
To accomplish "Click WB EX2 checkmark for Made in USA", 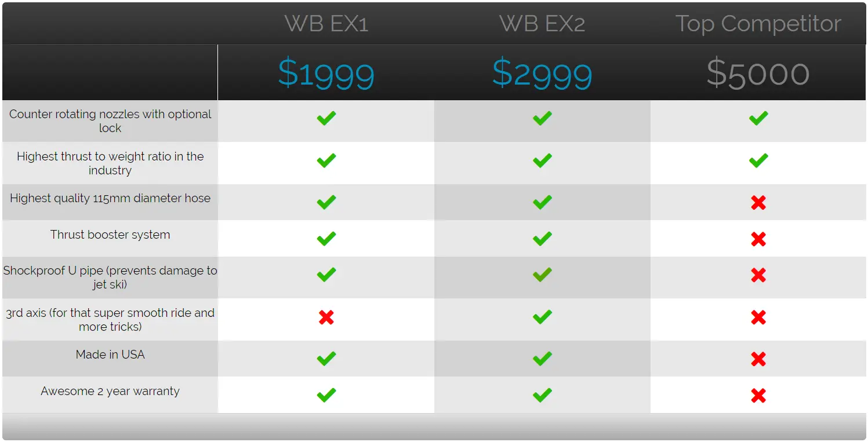I will (x=542, y=359).
